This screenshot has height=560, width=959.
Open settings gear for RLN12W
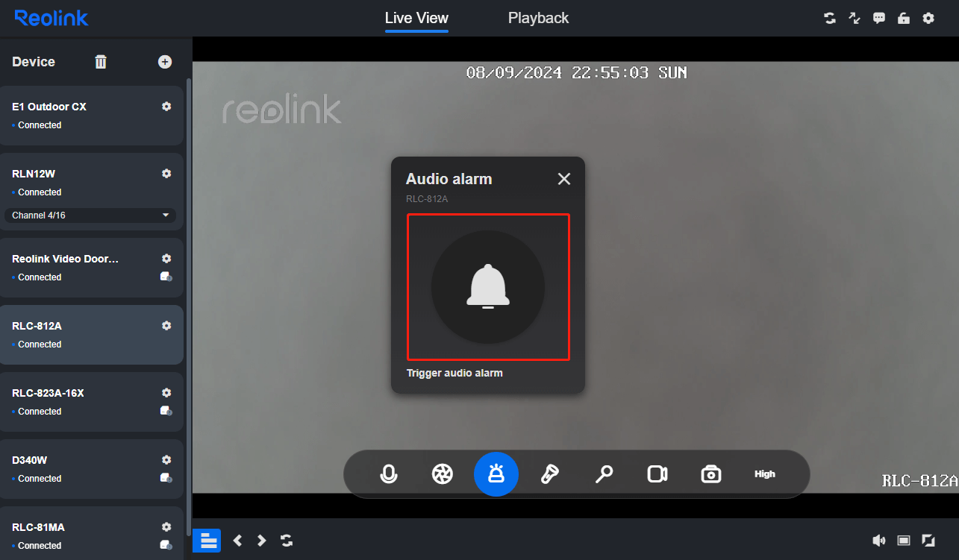[x=166, y=174]
